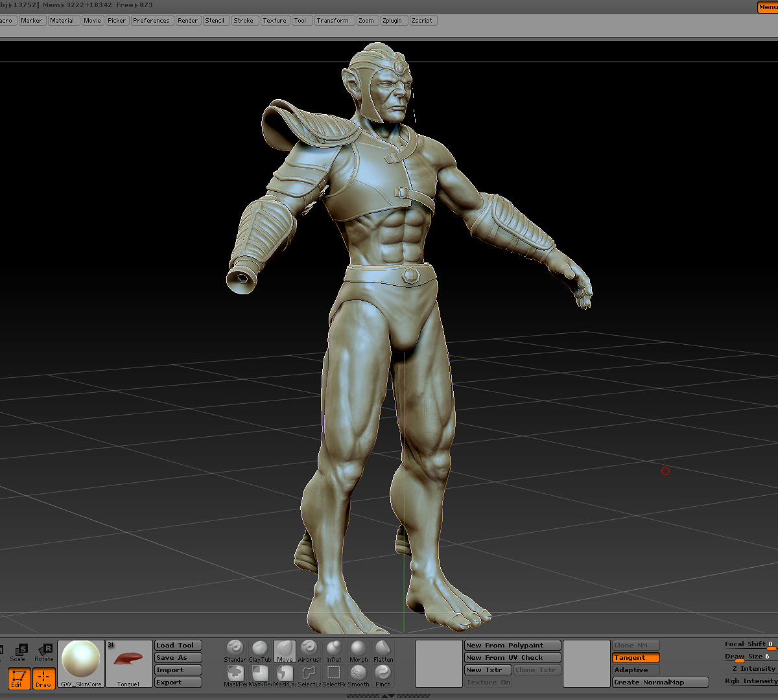Select the MaskLasso brush
Screen dimensions: 778x700
tap(285, 676)
